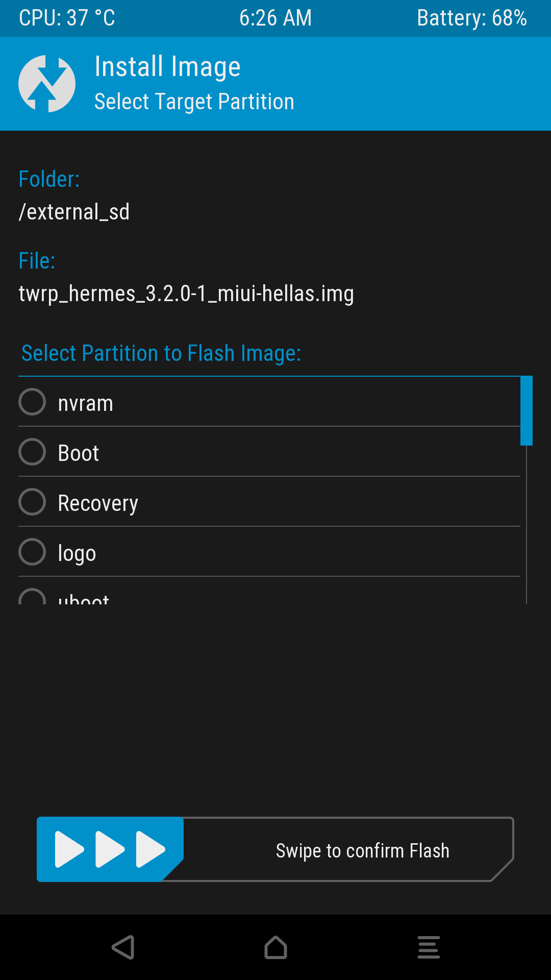Select Boot as target partition
The width and height of the screenshot is (551, 980).
(32, 452)
